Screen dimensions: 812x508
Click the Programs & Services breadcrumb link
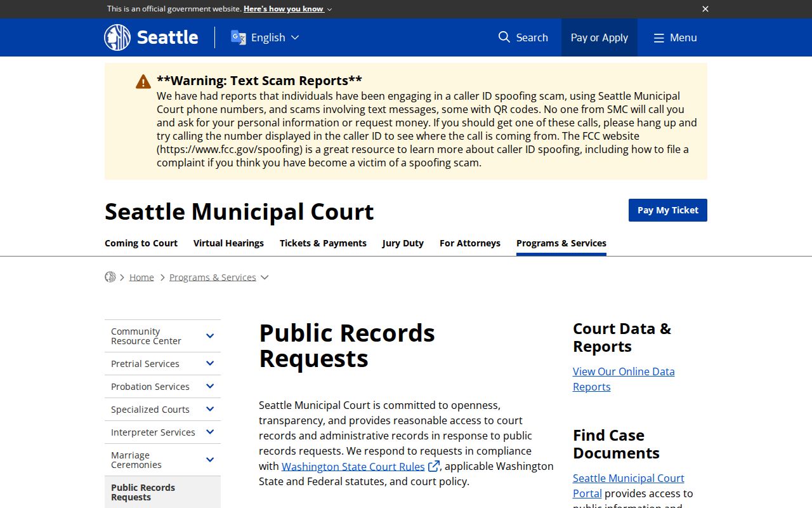pyautogui.click(x=213, y=277)
